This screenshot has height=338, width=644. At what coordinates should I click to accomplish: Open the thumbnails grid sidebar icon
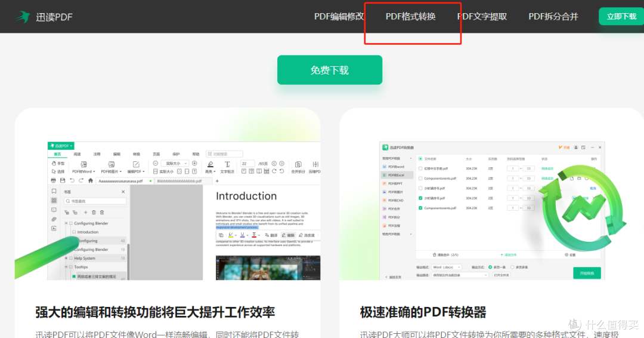pyautogui.click(x=54, y=201)
